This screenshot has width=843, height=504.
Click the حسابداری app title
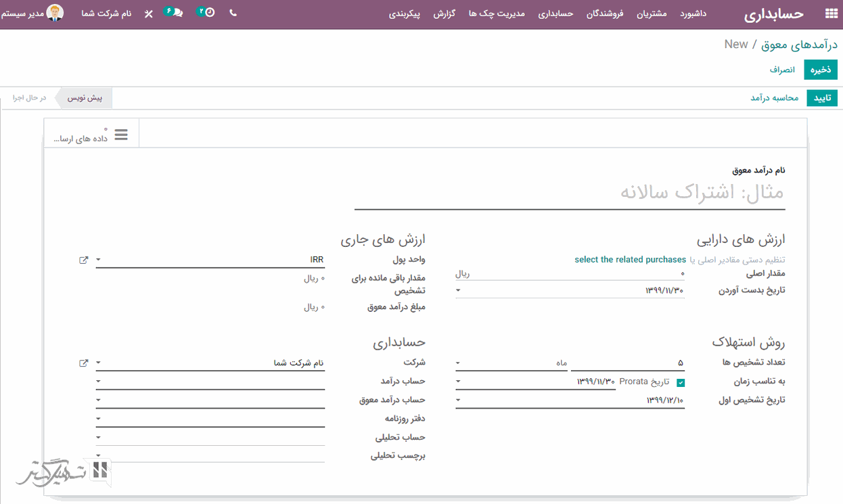773,14
